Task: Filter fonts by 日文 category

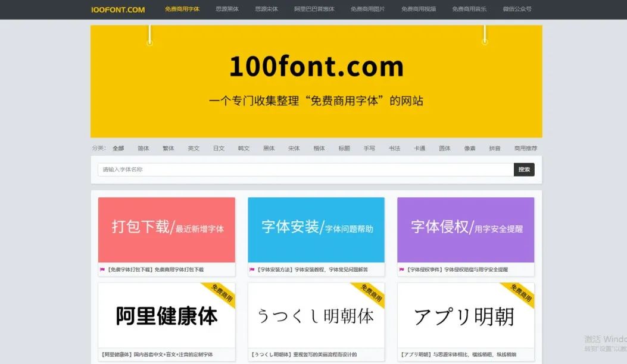Action: click(219, 148)
